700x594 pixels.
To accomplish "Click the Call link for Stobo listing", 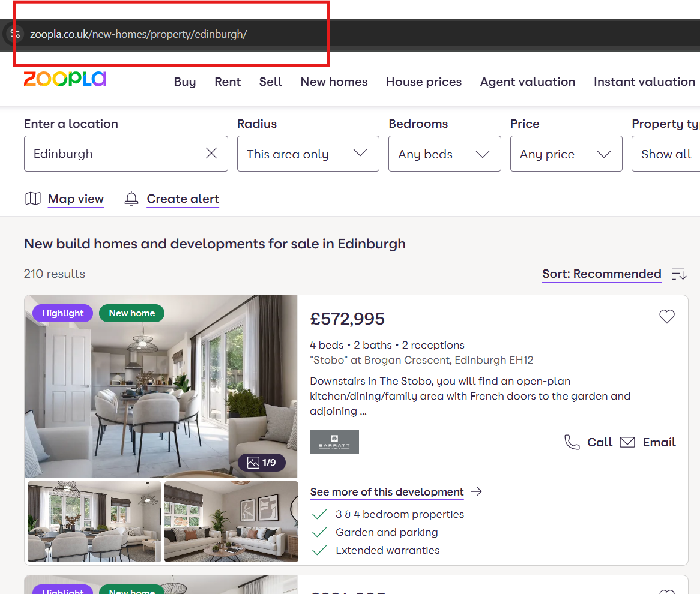I will (600, 442).
